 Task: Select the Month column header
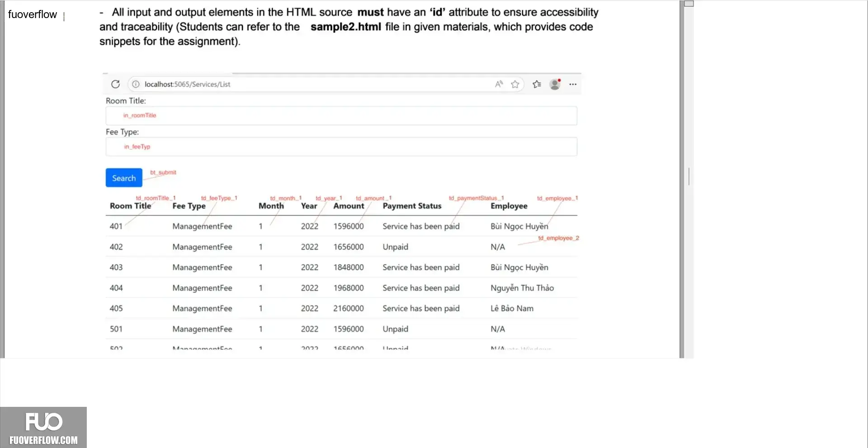271,206
